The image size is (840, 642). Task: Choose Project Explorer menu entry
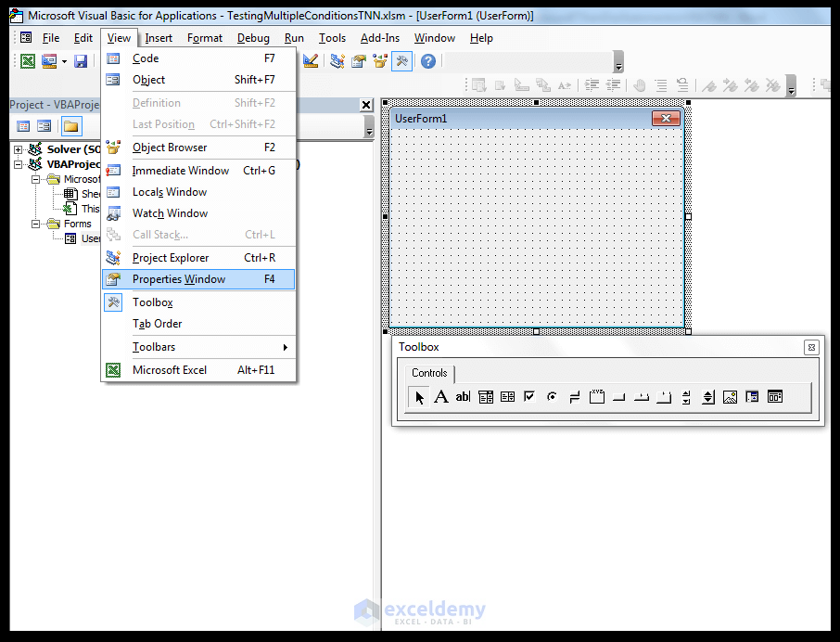tap(198, 258)
